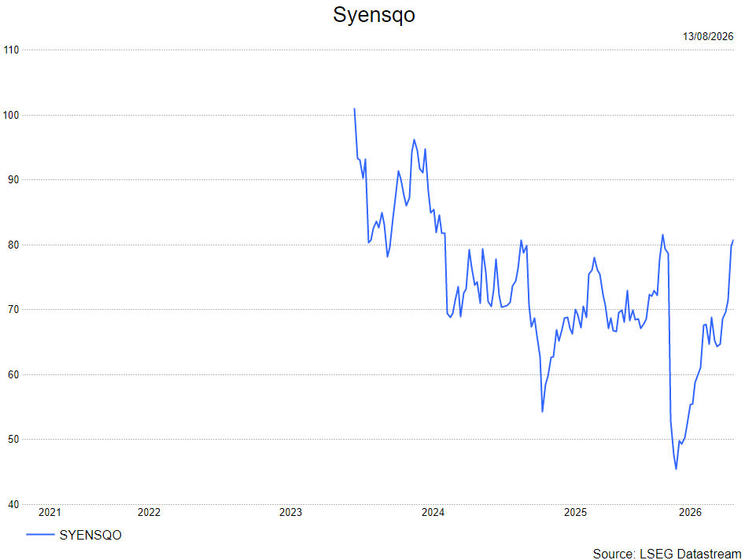Click the Source: LSEG Datastream text
Image resolution: width=745 pixels, height=560 pixels.
pos(666,554)
